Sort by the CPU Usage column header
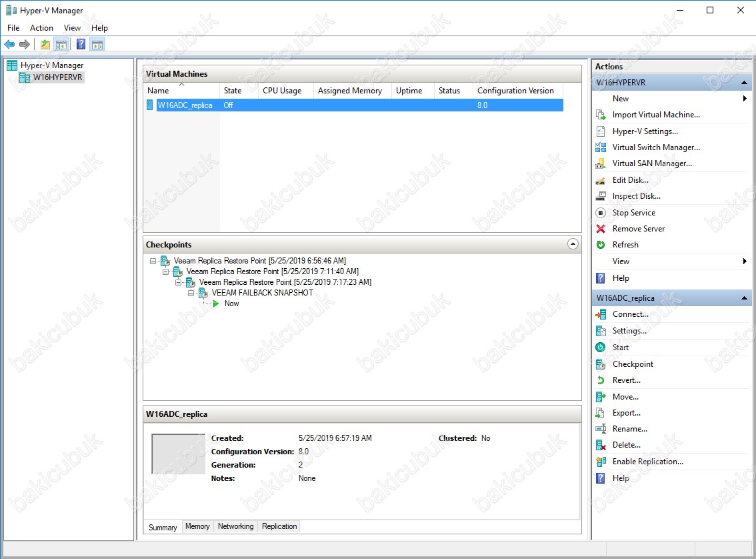756x559 pixels. pos(286,91)
